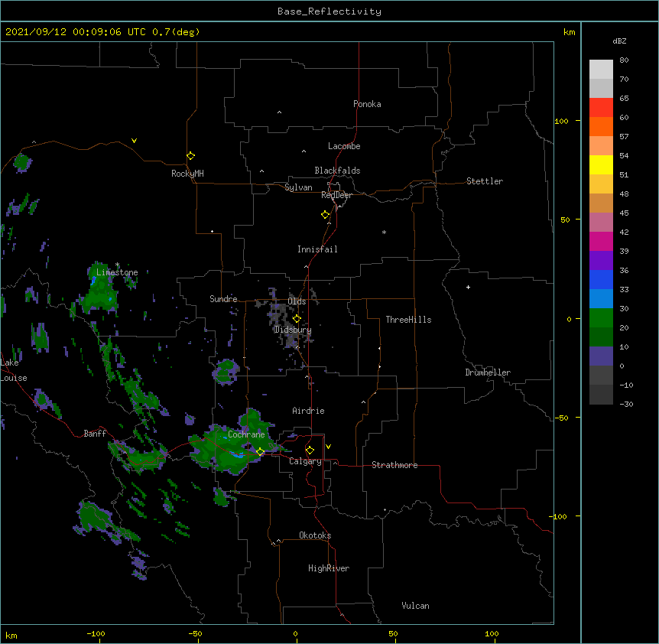The width and height of the screenshot is (659, 644).
Task: Click the Blackfalds label on map
Action: 337,171
